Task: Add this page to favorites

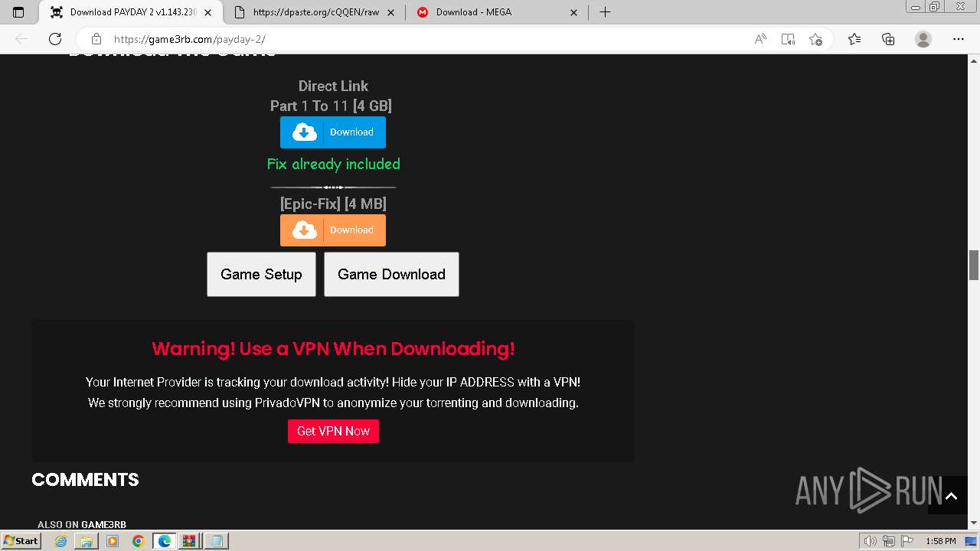Action: coord(815,39)
